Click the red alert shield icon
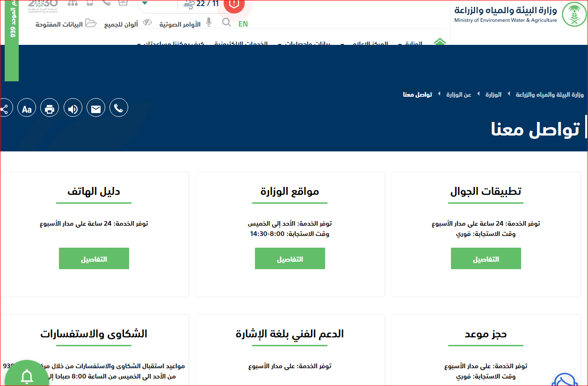 (x=234, y=4)
